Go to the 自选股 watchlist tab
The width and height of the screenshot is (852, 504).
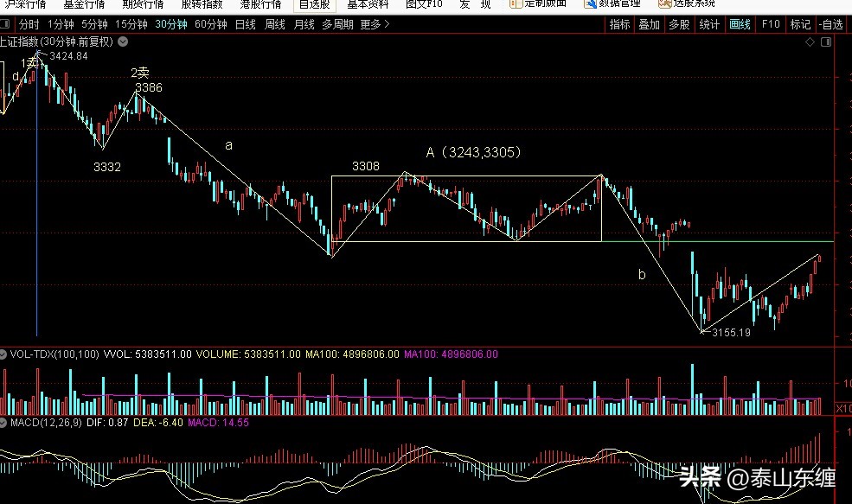(315, 4)
